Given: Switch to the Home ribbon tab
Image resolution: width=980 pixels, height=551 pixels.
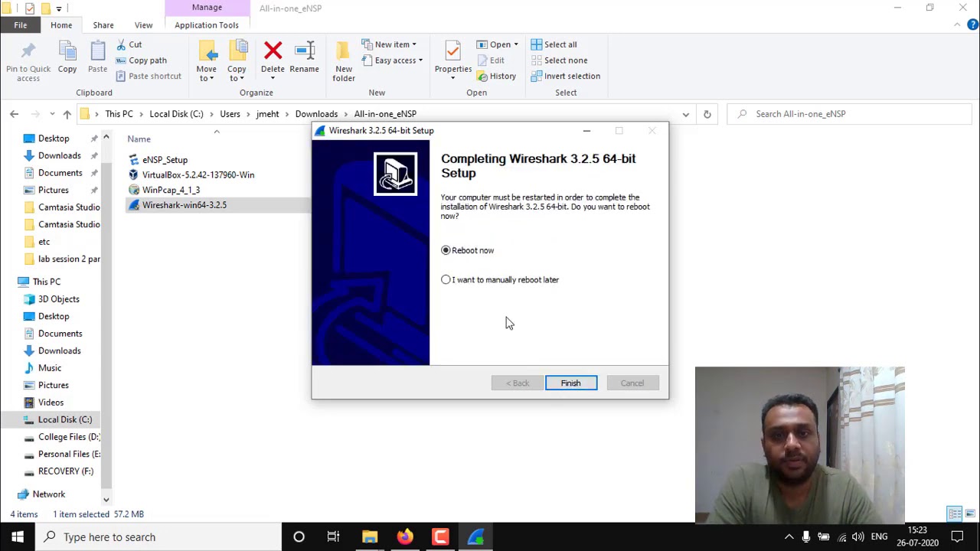Looking at the screenshot, I should 61,25.
